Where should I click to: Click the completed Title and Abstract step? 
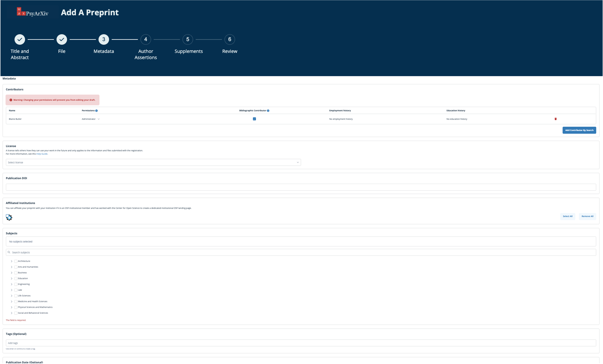(20, 40)
